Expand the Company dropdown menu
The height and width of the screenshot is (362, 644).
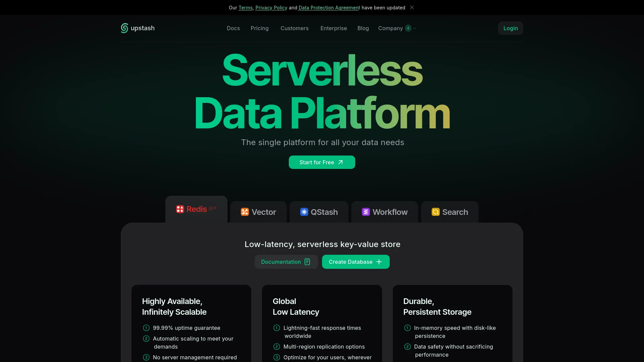click(x=397, y=28)
